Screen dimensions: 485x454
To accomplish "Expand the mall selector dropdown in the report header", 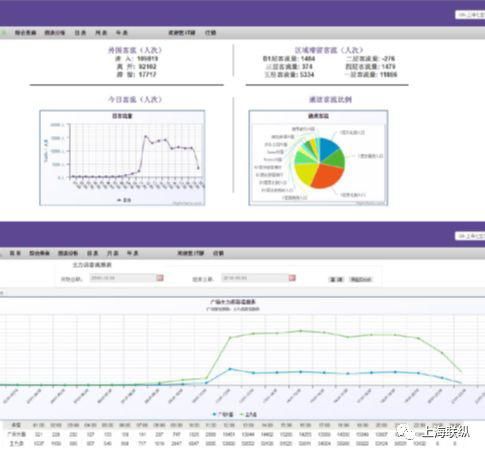I will pyautogui.click(x=470, y=236).
